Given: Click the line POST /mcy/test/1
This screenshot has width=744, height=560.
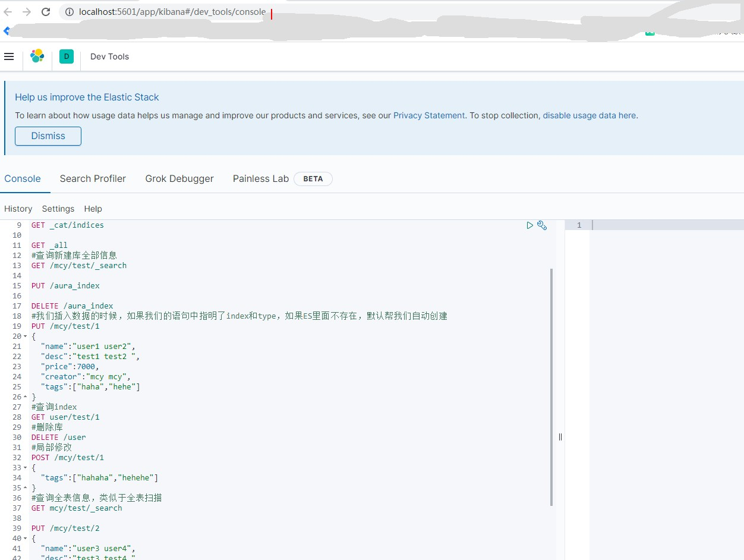Looking at the screenshot, I should click(68, 458).
